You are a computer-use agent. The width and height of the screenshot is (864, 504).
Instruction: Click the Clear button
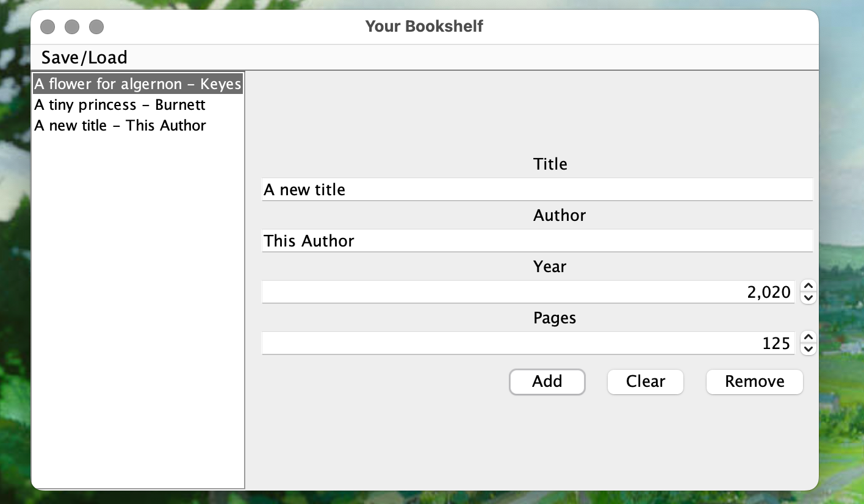(646, 382)
